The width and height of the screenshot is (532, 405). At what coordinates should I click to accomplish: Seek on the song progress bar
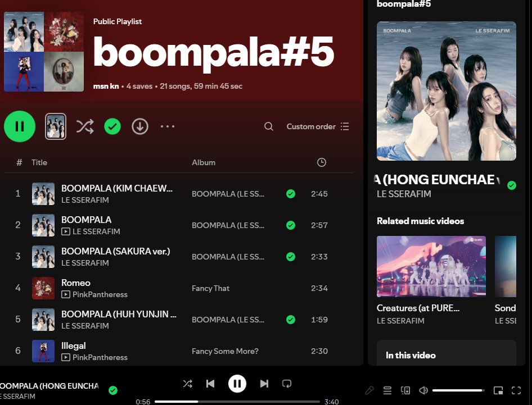(x=237, y=402)
